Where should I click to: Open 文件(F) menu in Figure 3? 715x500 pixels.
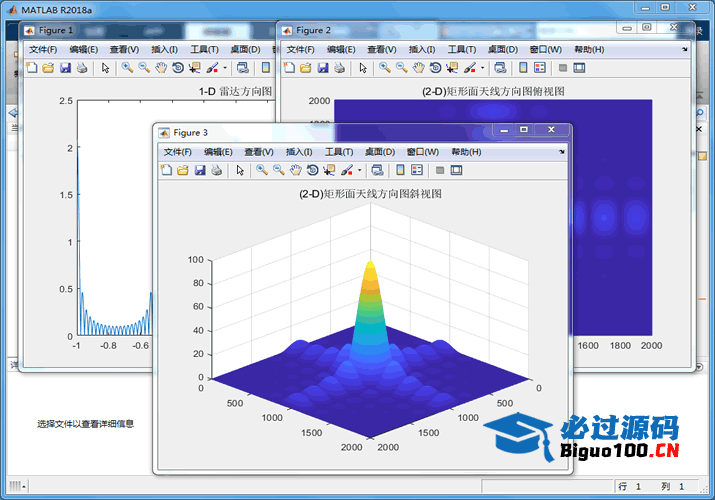178,152
